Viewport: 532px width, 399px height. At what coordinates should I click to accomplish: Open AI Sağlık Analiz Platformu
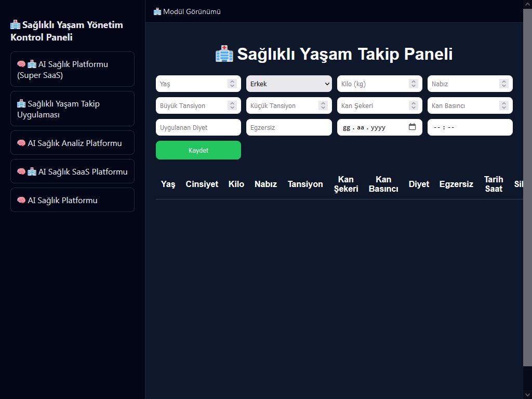[x=72, y=143]
